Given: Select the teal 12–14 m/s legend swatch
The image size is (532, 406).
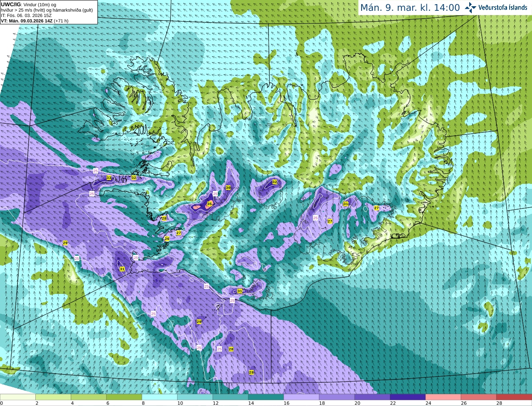Looking at the screenshot, I should click(x=230, y=397).
